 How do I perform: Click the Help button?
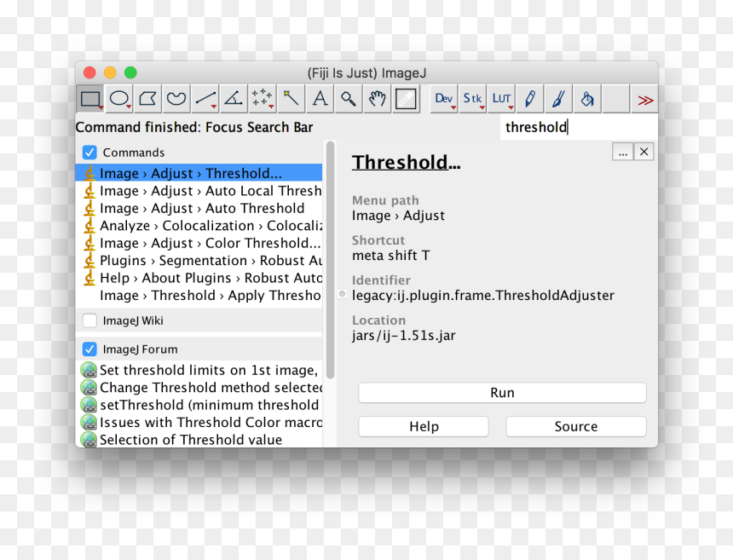click(x=424, y=426)
